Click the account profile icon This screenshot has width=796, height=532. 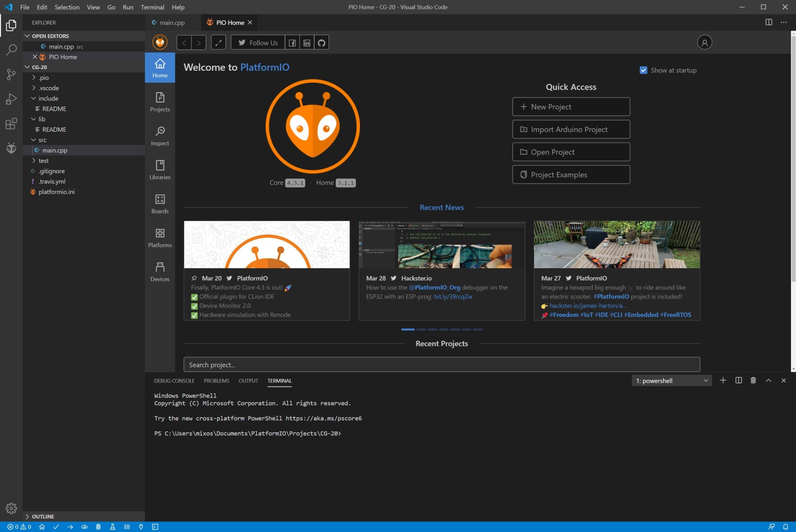click(x=704, y=42)
